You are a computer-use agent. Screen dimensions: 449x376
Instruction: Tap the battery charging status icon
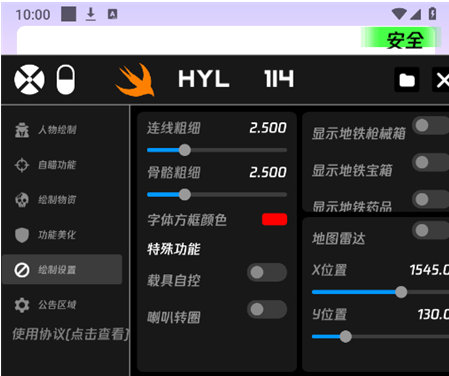coord(432,14)
